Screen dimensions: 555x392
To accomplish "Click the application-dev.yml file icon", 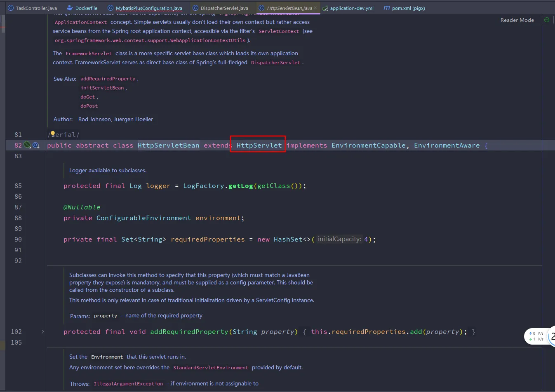I will tap(325, 8).
